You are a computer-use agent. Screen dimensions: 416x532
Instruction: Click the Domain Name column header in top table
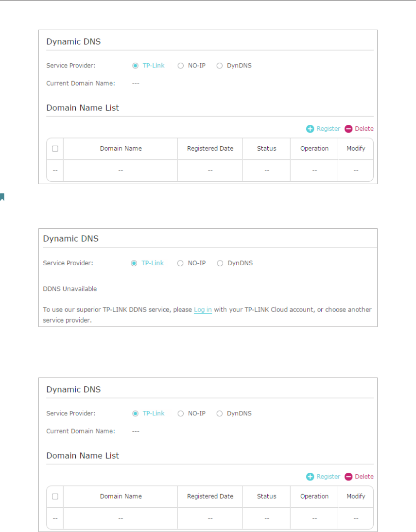pos(121,149)
